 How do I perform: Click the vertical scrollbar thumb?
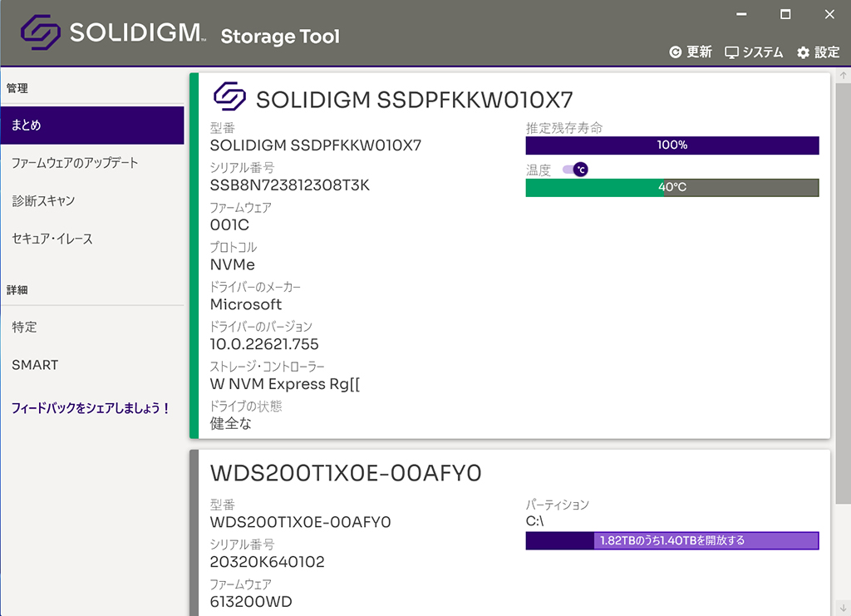click(843, 293)
